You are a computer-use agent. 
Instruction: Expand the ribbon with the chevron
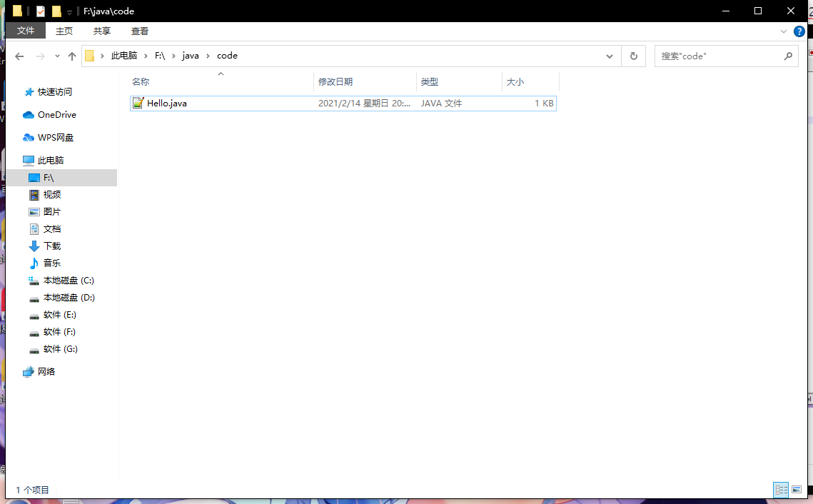click(x=784, y=31)
